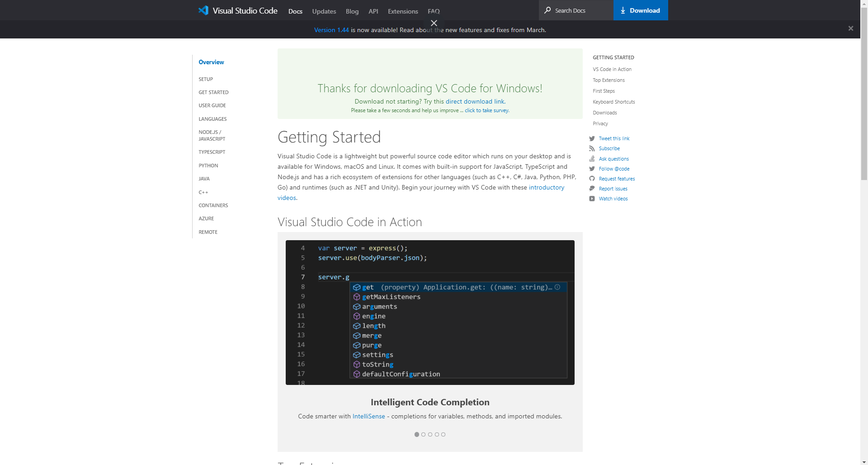
Task: Select first carousel dot indicator
Action: coord(417,434)
